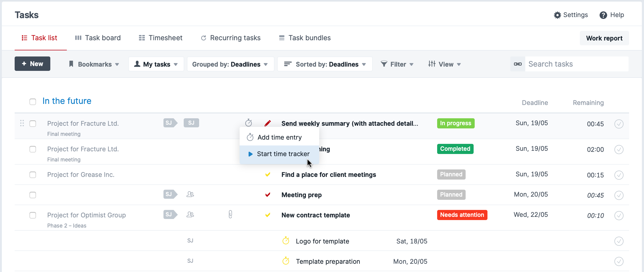
Task: Open the Needs attention status badge
Action: (x=462, y=215)
